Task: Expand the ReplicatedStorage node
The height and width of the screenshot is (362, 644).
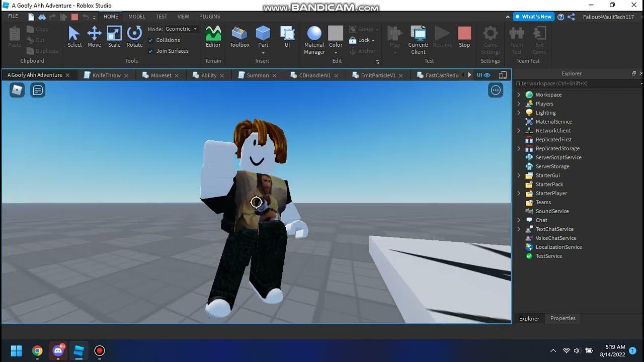Action: click(519, 148)
